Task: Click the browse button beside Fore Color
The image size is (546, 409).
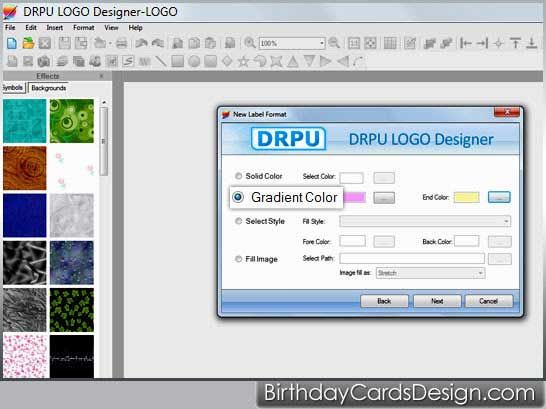Action: [384, 241]
